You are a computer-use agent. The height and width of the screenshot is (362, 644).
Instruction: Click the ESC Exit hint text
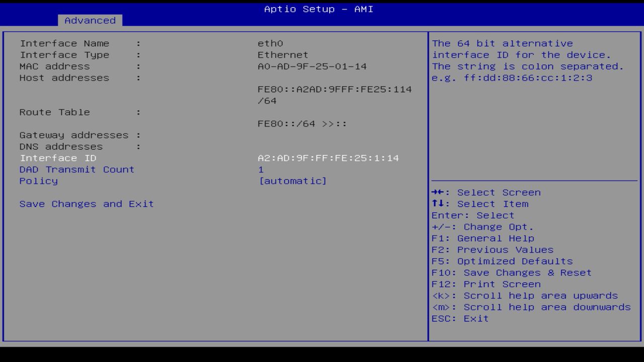click(459, 318)
